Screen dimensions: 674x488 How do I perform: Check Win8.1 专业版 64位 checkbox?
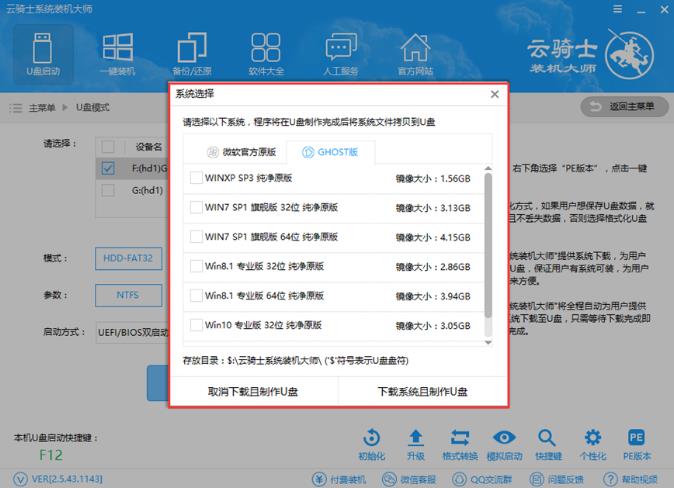(196, 295)
